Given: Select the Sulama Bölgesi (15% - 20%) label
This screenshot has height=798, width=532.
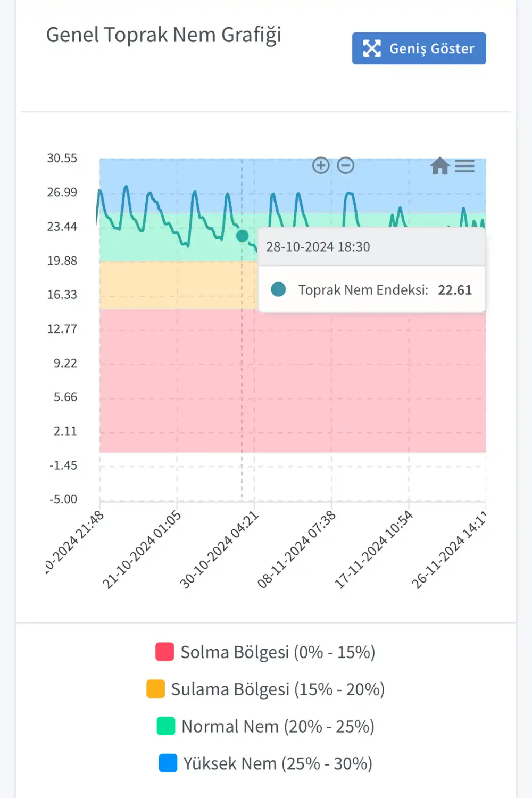Looking at the screenshot, I should (x=278, y=689).
